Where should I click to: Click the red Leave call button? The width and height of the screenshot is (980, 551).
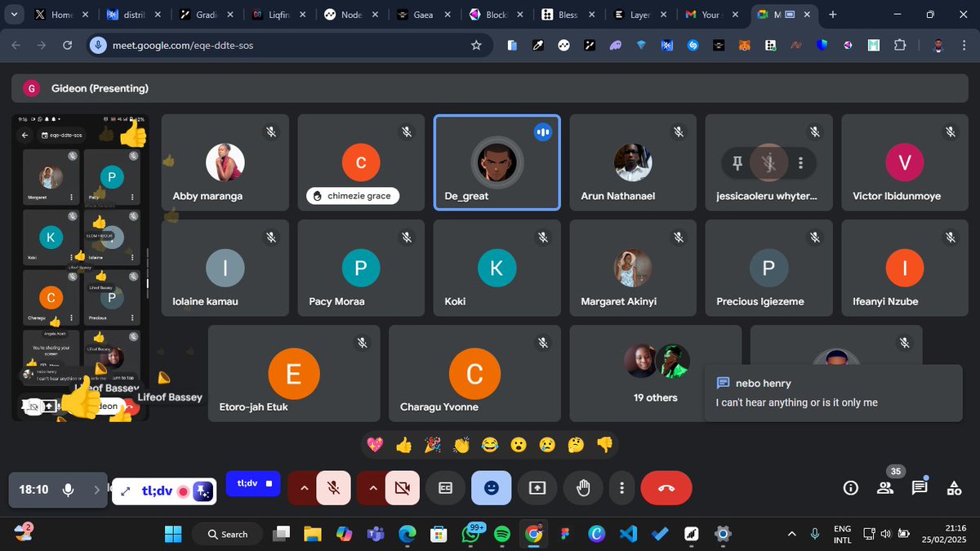666,488
